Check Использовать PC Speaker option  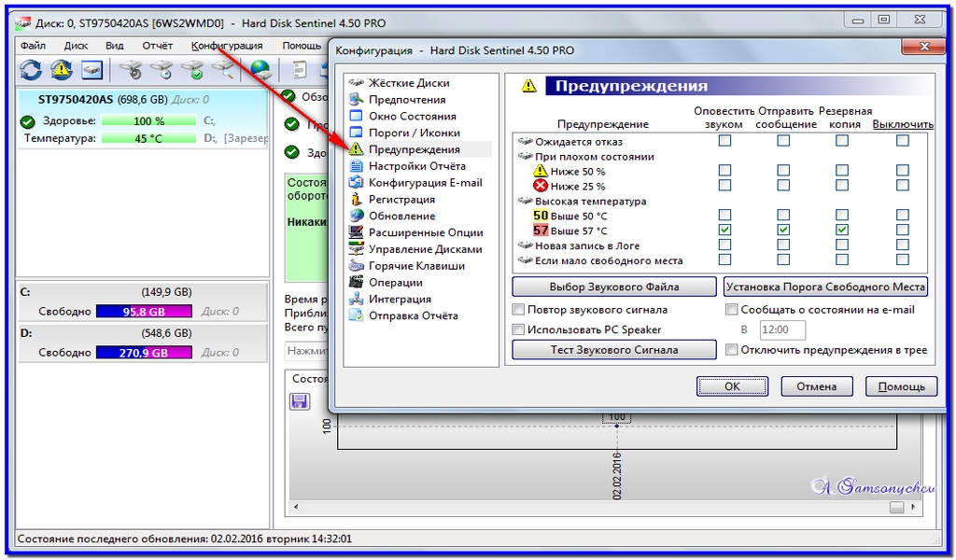(518, 329)
